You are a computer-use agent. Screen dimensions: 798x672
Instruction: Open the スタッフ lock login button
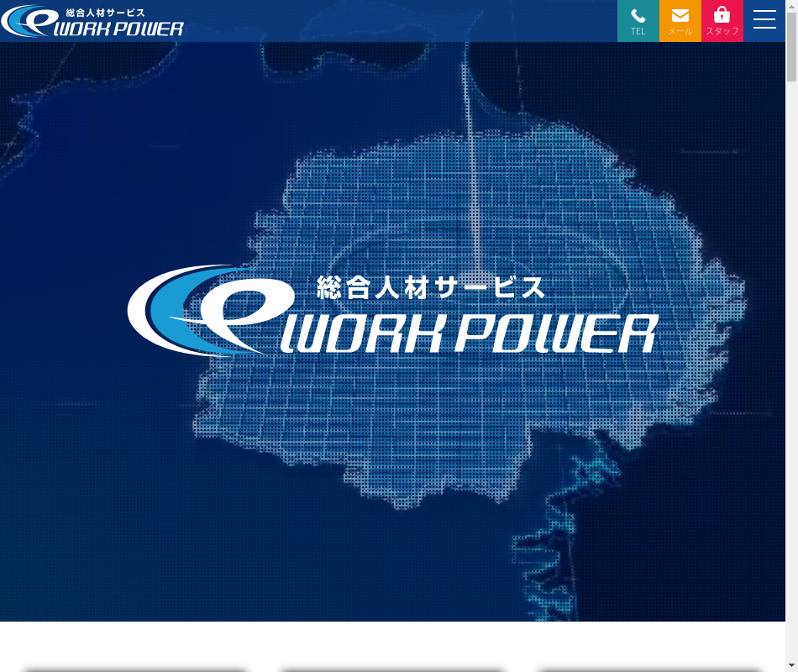(722, 21)
